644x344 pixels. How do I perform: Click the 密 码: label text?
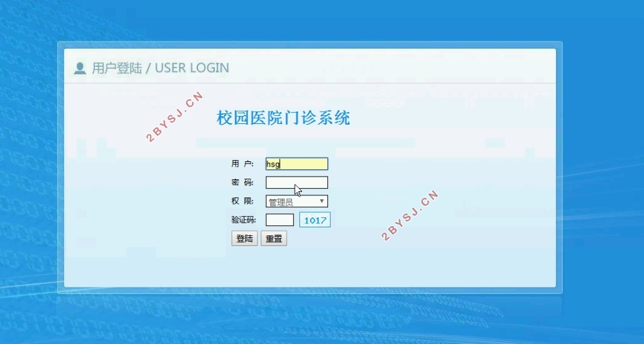tap(242, 182)
